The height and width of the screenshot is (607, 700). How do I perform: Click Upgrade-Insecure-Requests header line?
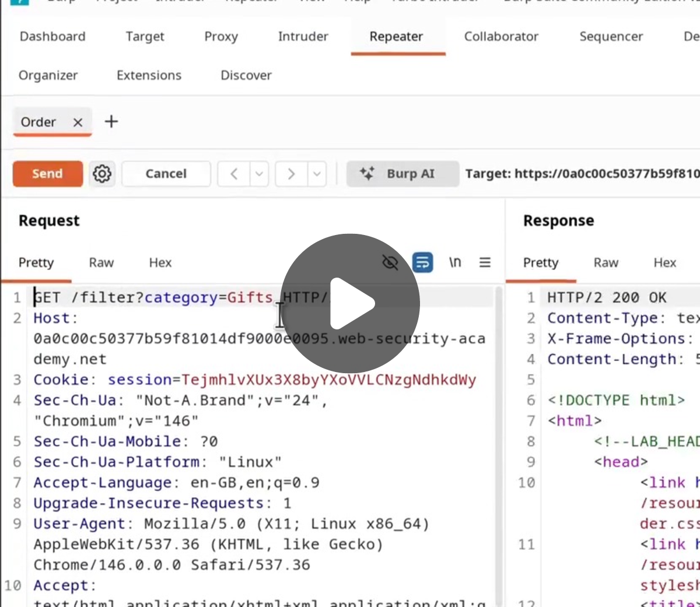(162, 503)
